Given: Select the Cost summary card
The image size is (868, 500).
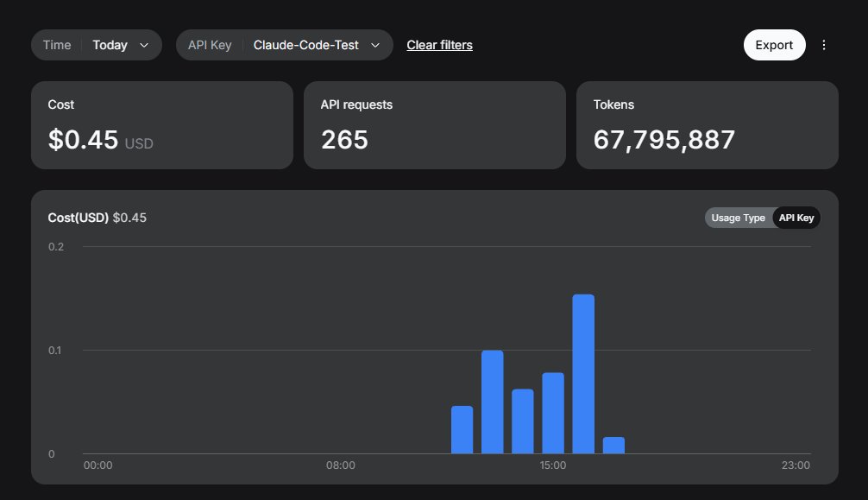Looking at the screenshot, I should coord(162,125).
